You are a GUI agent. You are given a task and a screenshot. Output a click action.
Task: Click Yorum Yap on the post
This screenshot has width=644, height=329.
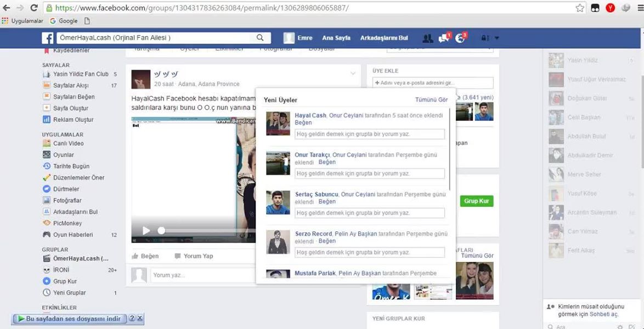pos(194,256)
